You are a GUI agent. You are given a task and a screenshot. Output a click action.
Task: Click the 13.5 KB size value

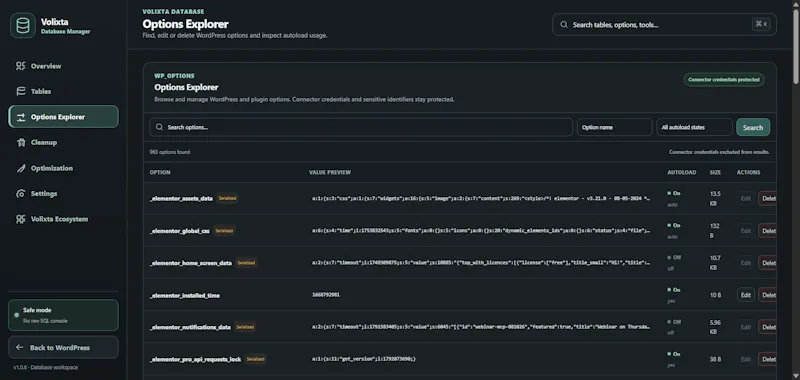click(715, 198)
